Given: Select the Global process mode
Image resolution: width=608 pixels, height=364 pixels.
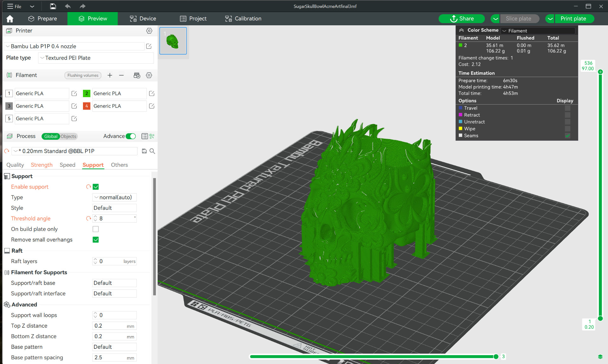Looking at the screenshot, I should (51, 136).
